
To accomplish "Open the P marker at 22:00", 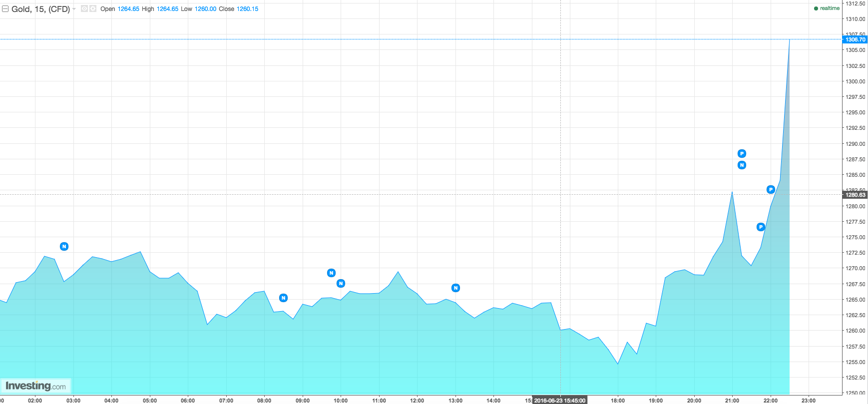I will click(x=771, y=189).
